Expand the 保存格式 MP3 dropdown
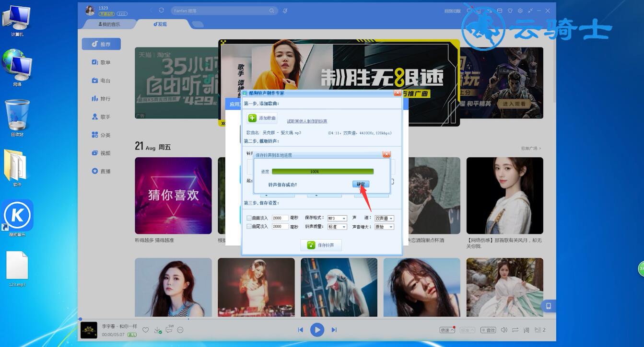The width and height of the screenshot is (644, 347). pos(337,218)
